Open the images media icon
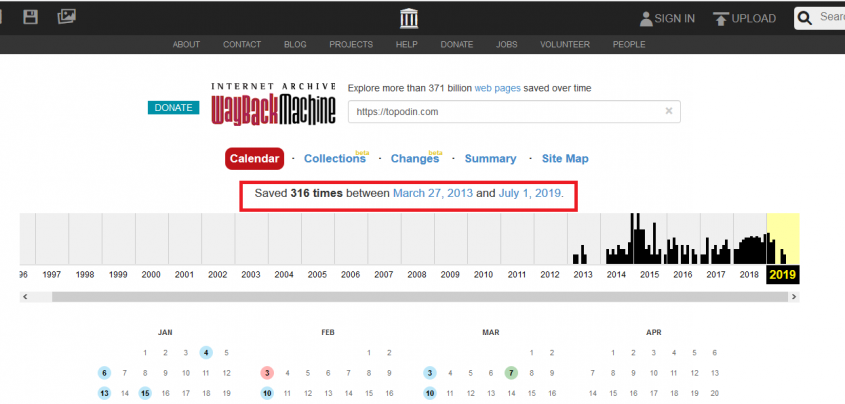The width and height of the screenshot is (845, 404). [x=66, y=17]
